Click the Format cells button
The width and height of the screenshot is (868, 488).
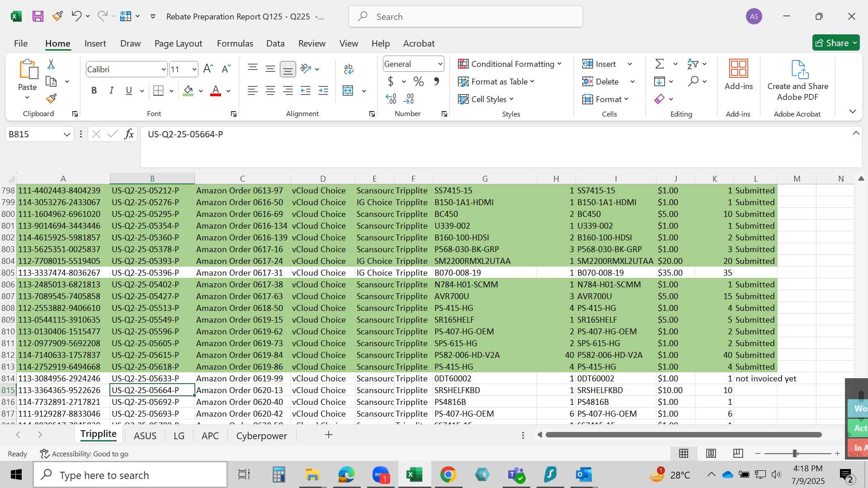click(605, 99)
